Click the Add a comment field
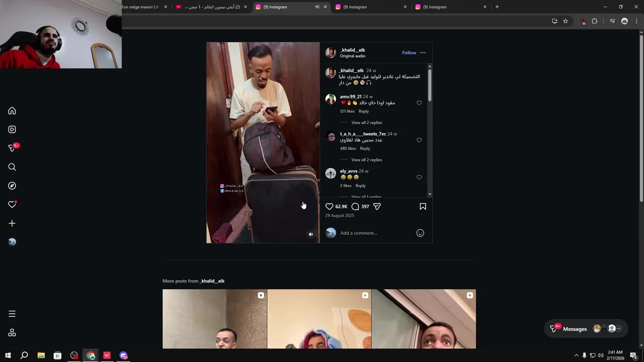 pos(376,233)
